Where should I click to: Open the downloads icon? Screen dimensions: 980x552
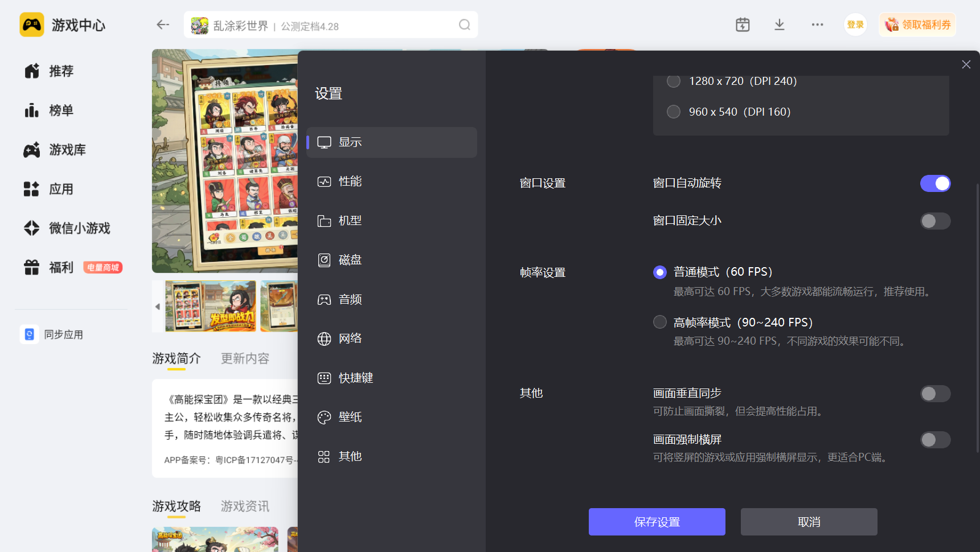780,24
